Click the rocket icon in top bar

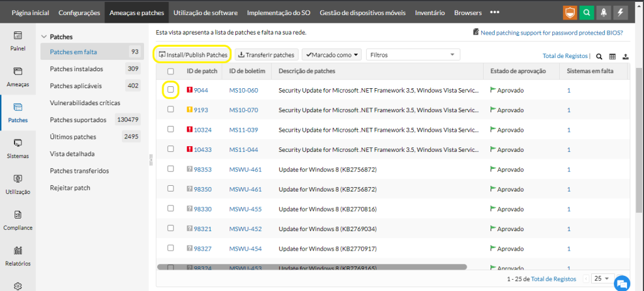pos(604,12)
